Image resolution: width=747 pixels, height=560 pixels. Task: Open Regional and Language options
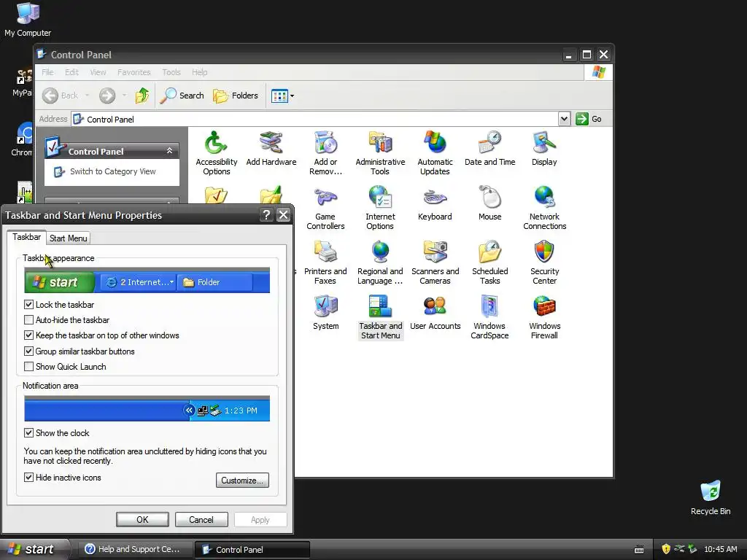coord(380,262)
